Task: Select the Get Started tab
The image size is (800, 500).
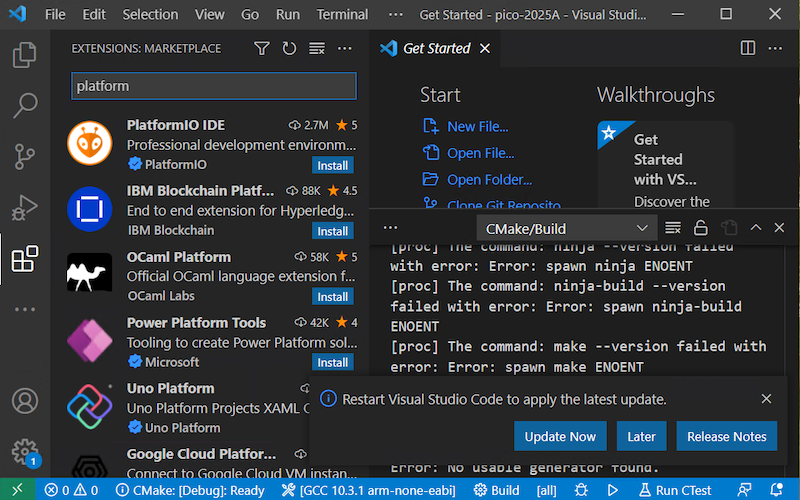Action: click(436, 48)
